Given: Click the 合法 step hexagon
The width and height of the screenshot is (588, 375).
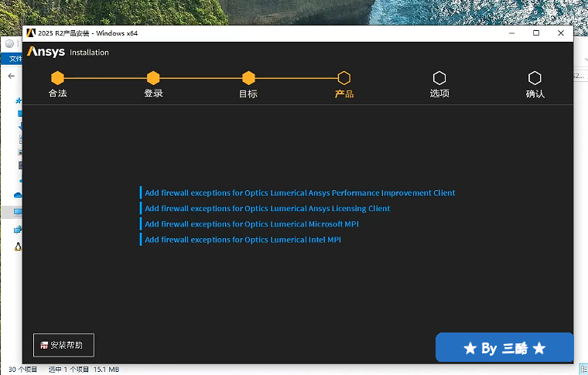Looking at the screenshot, I should [x=57, y=78].
